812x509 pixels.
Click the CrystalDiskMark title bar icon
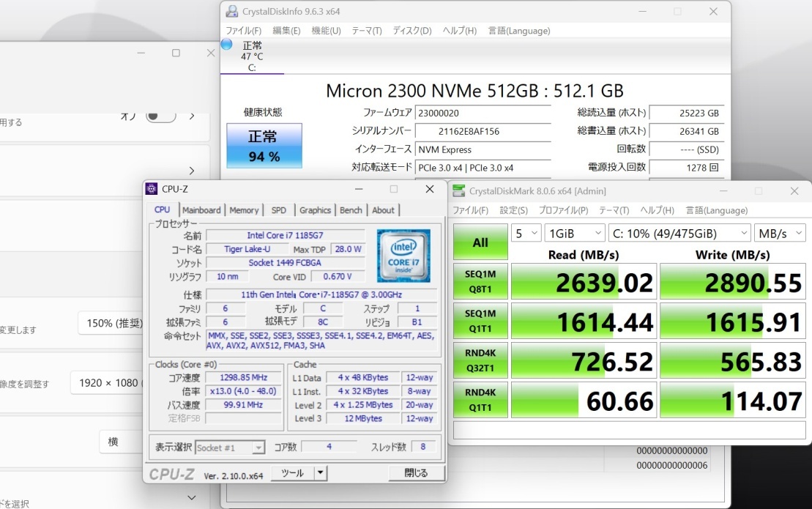(459, 190)
